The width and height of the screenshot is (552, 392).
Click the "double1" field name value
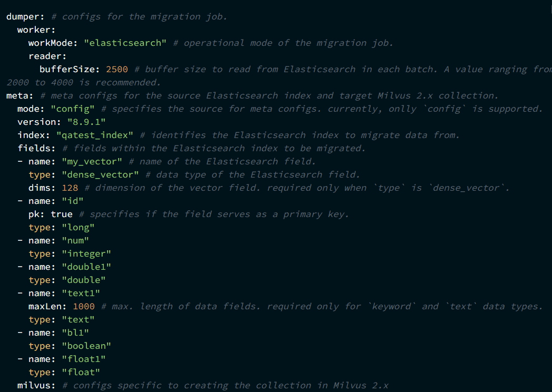point(86,267)
